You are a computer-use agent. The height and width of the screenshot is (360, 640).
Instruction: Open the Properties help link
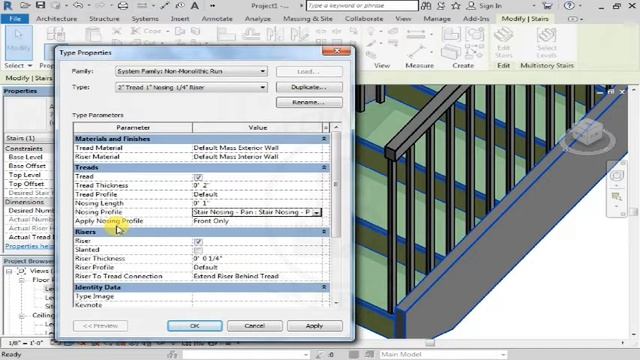point(29,246)
